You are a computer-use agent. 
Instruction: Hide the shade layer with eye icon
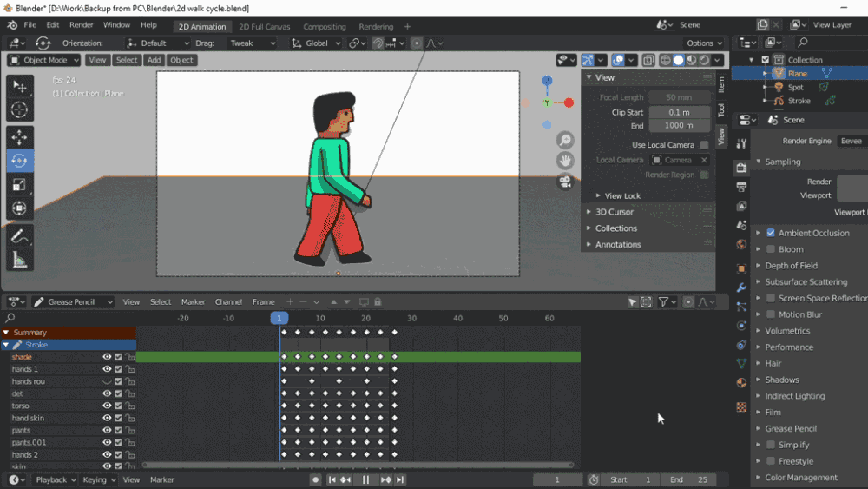107,357
